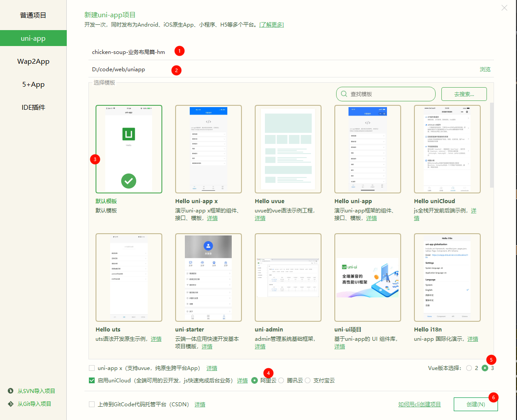Viewport: 517px width, 420px height.
Task: Choose Vue version 2 radio
Action: click(x=469, y=368)
